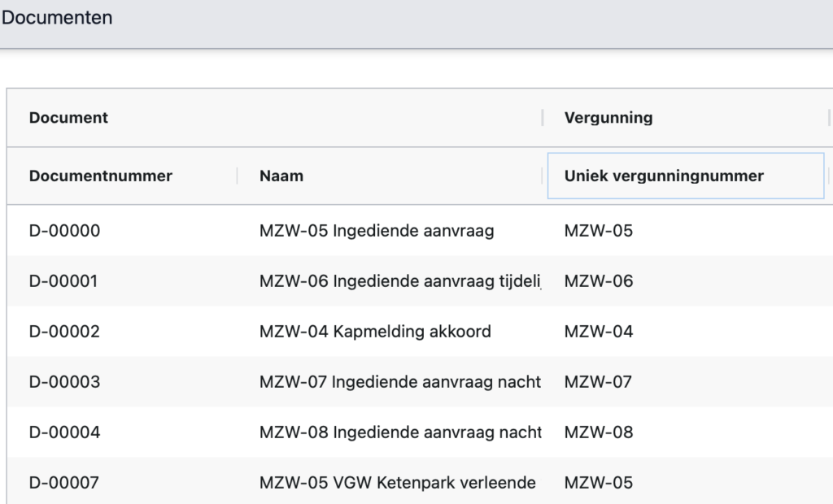Screen dimensions: 833x504
Task: Sort by the Naam column header
Action: tap(281, 176)
